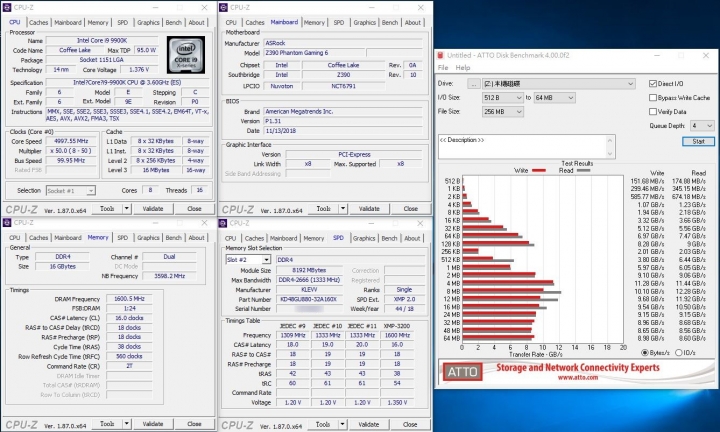
Task: Open I/O Size start dropdown 512 B
Action: (502, 97)
